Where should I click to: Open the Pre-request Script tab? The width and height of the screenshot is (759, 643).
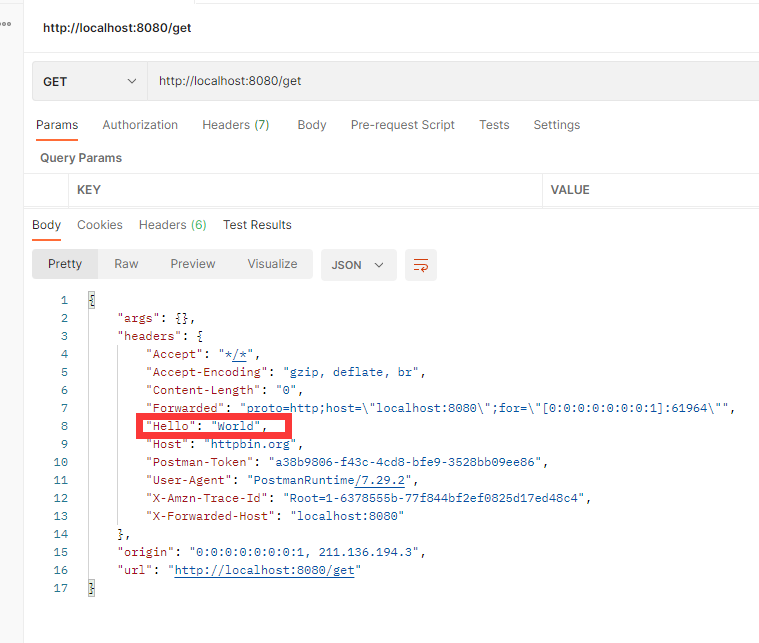tap(402, 125)
